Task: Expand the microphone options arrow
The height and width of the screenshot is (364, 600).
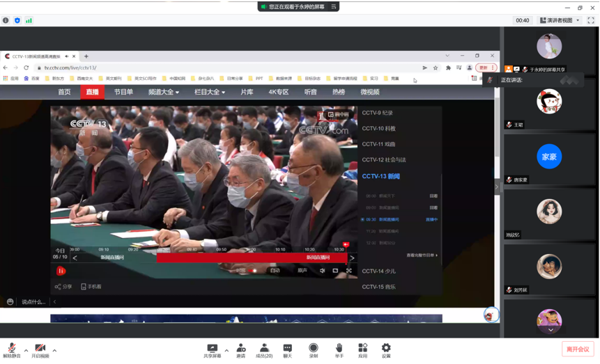Action: [26, 350]
